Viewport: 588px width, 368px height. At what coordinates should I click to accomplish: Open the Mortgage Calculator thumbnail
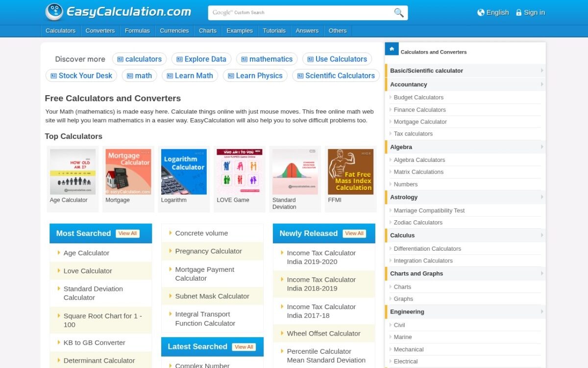pyautogui.click(x=128, y=172)
